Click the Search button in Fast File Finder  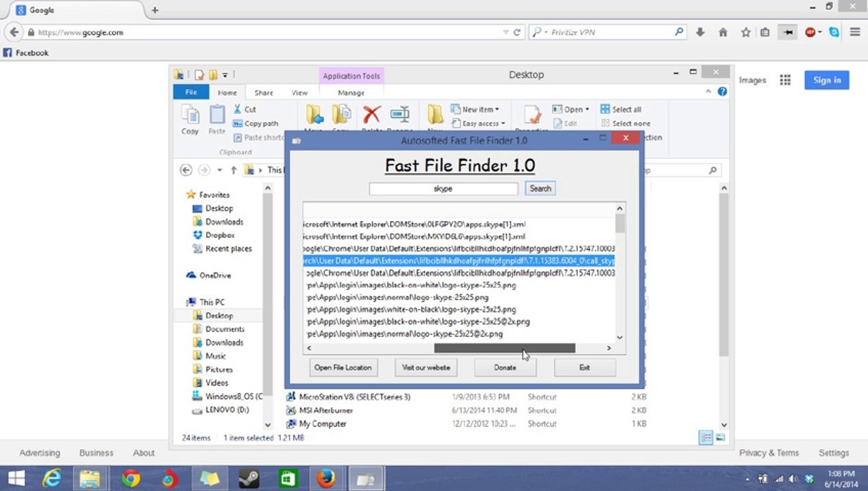tap(540, 188)
